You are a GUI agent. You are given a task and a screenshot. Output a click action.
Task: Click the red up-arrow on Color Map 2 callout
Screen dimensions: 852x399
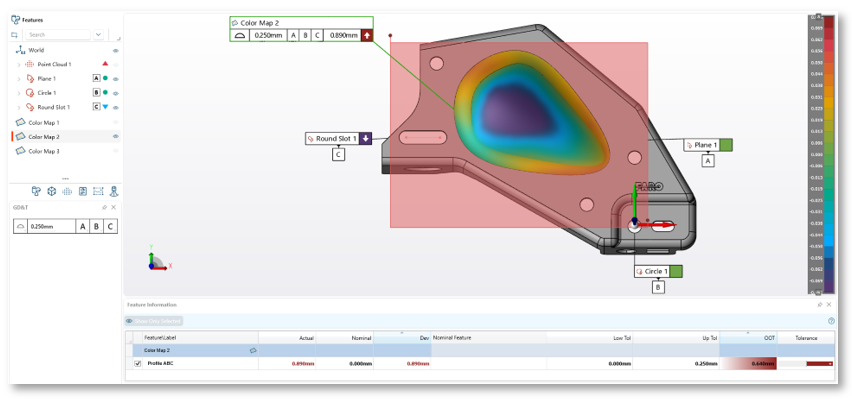point(367,35)
